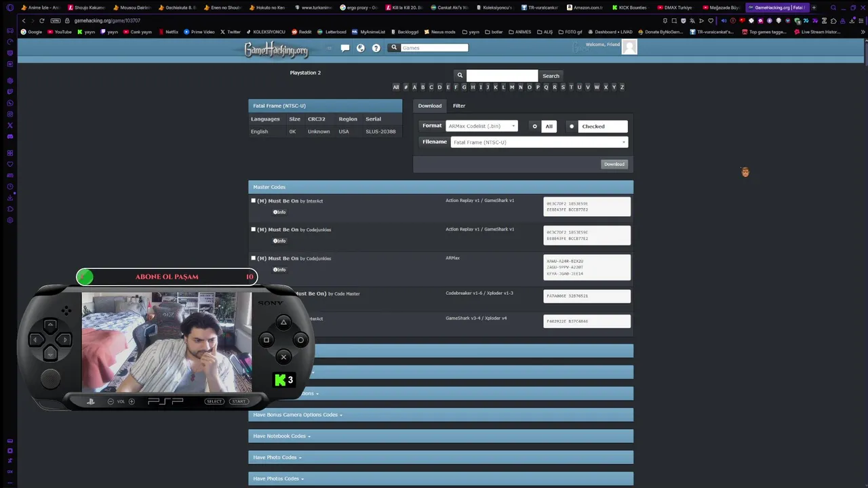This screenshot has width=868, height=488.
Task: Check the (M) Must Be On by InterAct checkbox
Action: [254, 201]
